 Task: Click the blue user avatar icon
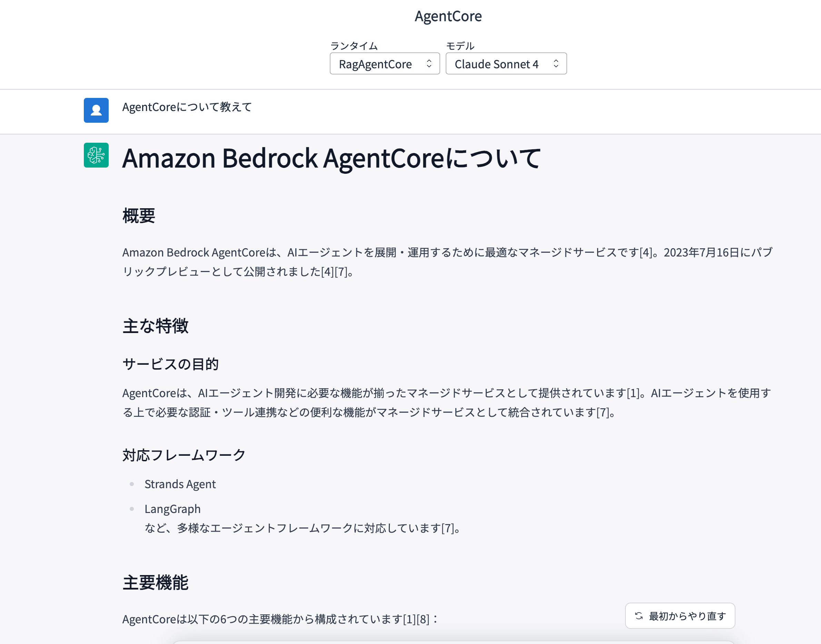96,110
